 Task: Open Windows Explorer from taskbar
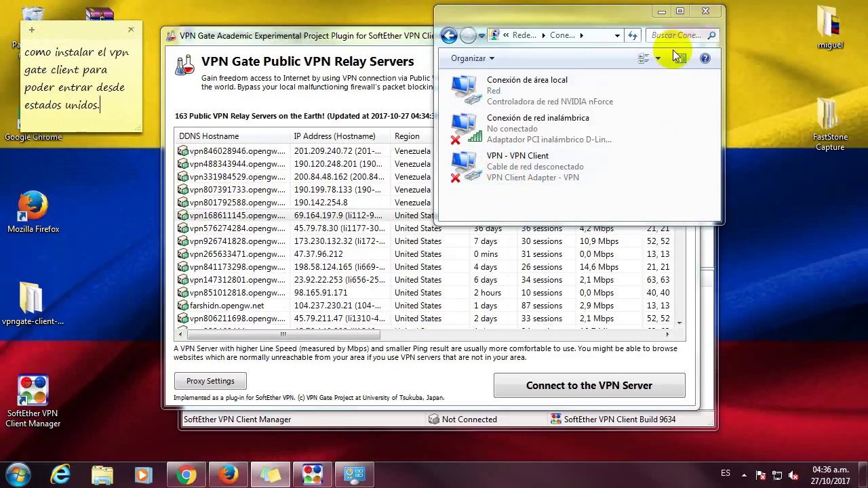[102, 474]
